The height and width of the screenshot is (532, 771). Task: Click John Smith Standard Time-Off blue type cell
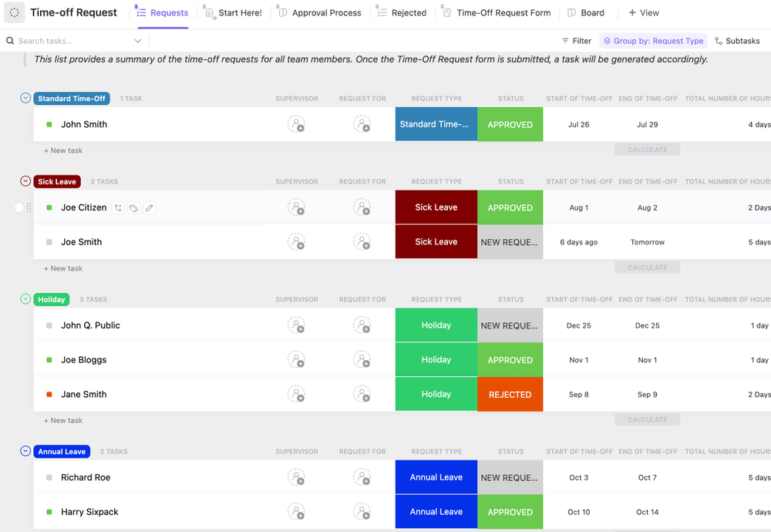(x=436, y=124)
